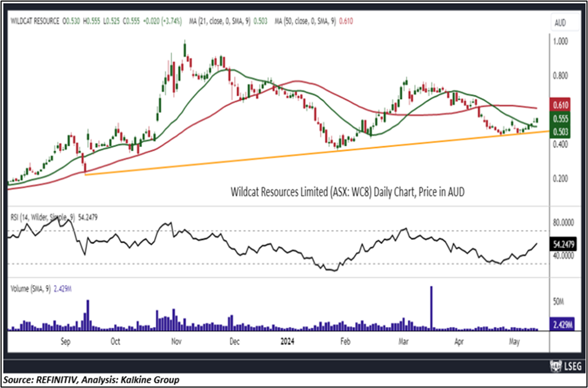The width and height of the screenshot is (588, 388).
Task: Click the RSI indicator legend label
Action: [x=53, y=217]
